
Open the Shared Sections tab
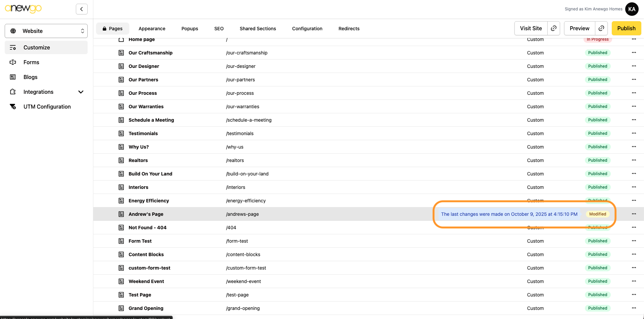[x=258, y=29]
